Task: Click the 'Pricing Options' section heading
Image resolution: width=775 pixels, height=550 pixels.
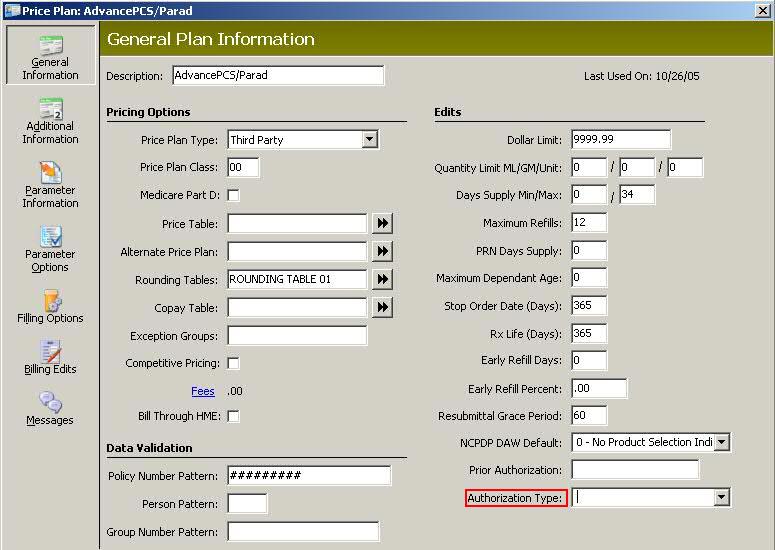Action: pyautogui.click(x=148, y=112)
